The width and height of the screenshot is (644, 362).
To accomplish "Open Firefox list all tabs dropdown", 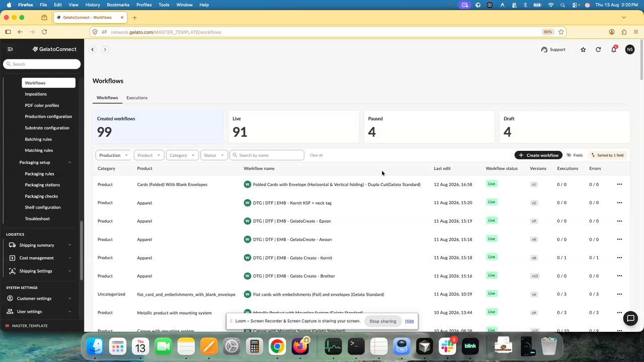I will coord(624,18).
